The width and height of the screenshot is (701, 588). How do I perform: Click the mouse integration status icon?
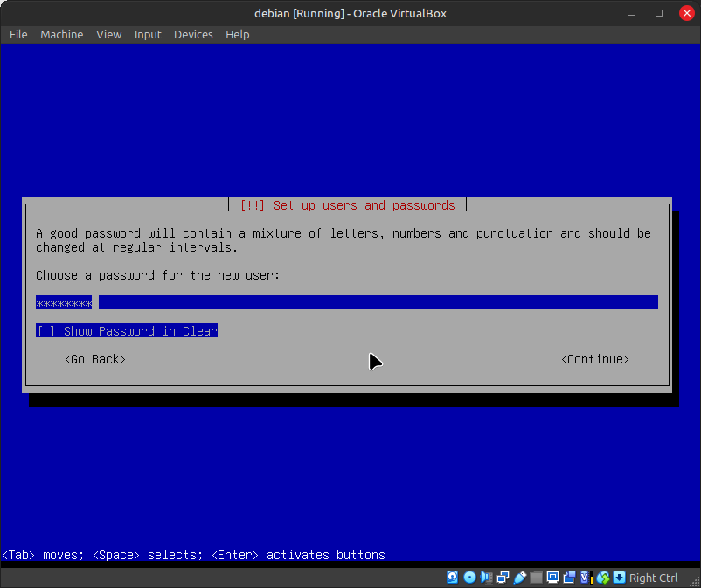click(x=602, y=578)
